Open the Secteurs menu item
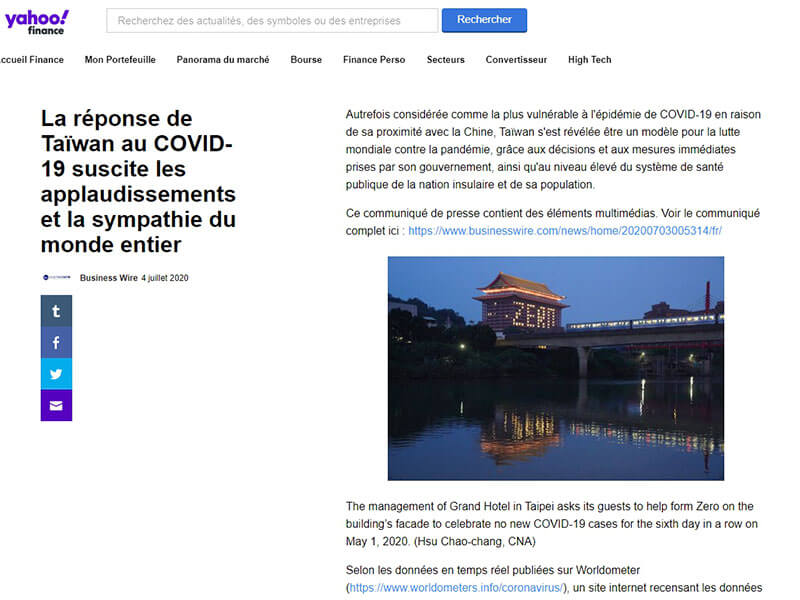This screenshot has height=600, width=800. point(445,60)
